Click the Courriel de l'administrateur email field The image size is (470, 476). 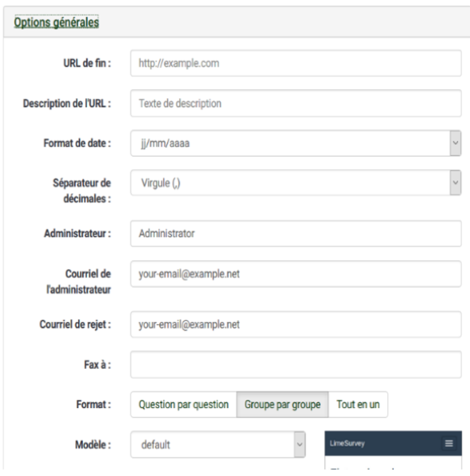coord(296,274)
